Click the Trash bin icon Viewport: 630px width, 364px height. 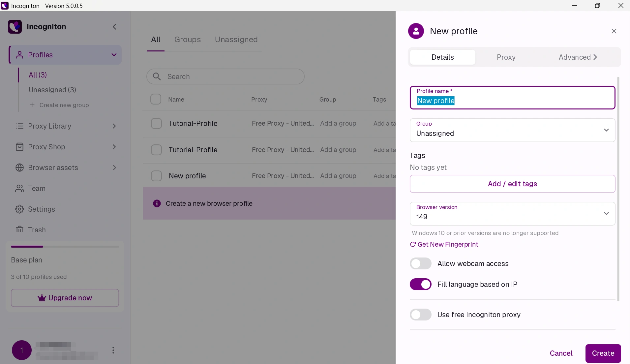pos(19,229)
